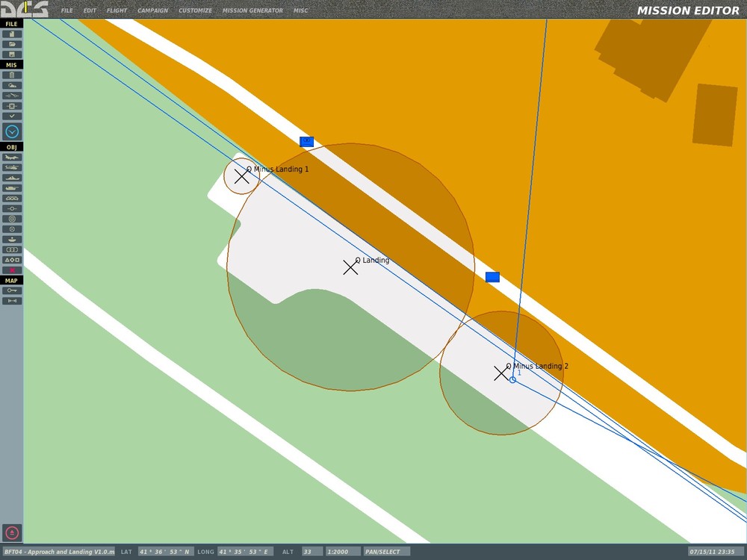The image size is (747, 560).
Task: Click the red X delete object tool
Action: tap(12, 270)
